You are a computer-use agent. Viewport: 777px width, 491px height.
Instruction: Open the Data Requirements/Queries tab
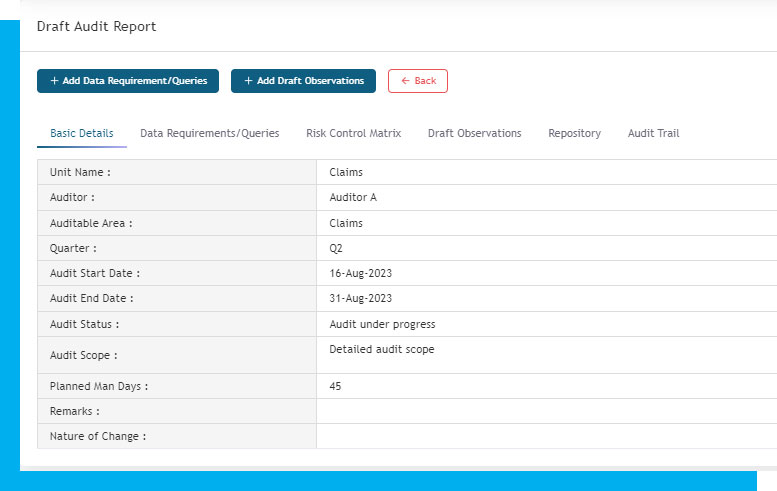(x=209, y=133)
